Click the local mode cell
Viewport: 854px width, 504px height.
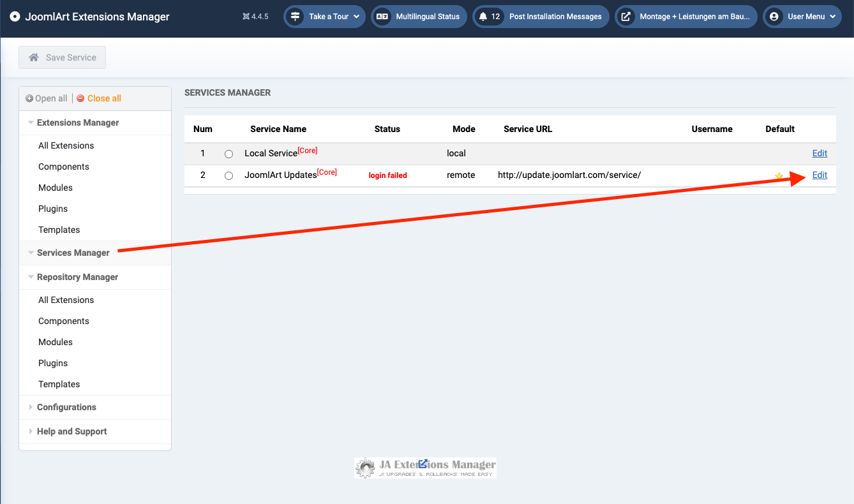point(456,153)
